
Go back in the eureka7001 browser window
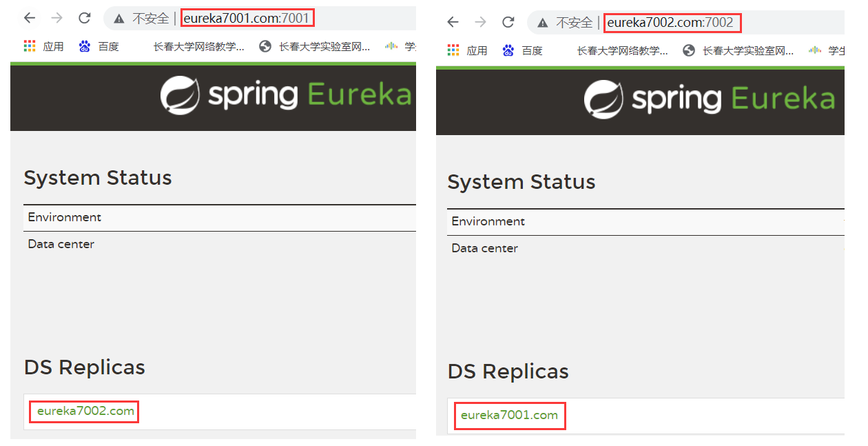pyautogui.click(x=30, y=18)
